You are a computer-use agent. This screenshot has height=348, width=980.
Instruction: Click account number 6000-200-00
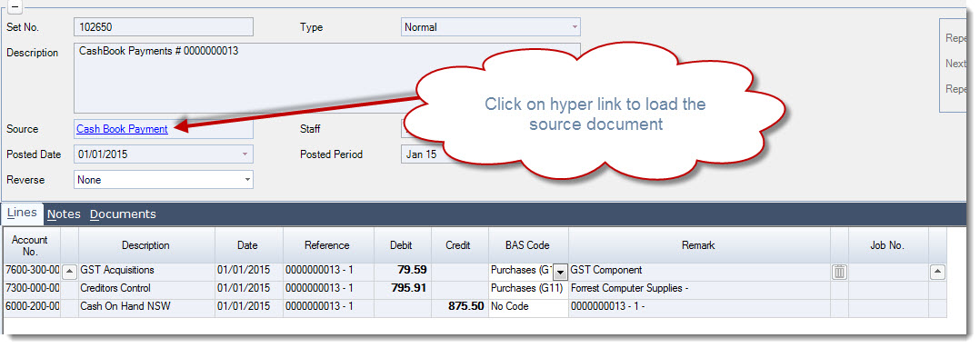[33, 307]
